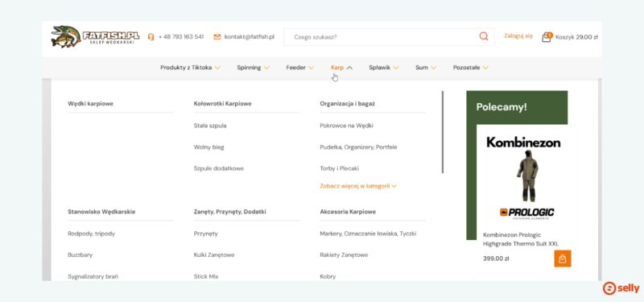
Task: Open Kołowrotki Karpiowe category
Action: point(223,104)
